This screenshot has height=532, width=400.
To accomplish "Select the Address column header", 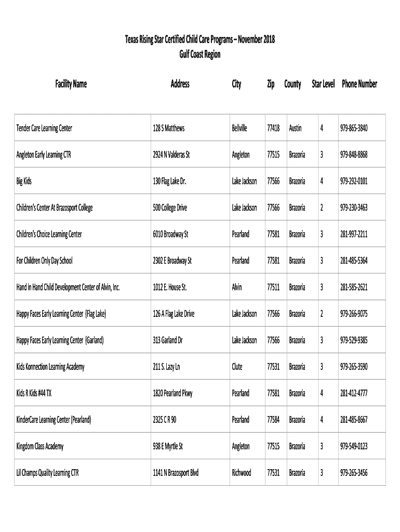I will [x=180, y=84].
